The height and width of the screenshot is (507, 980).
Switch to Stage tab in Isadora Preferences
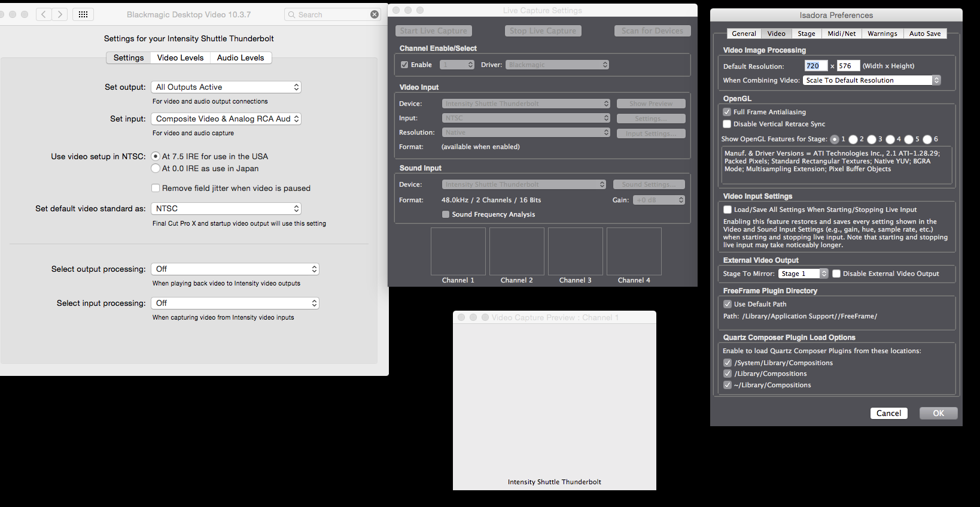click(806, 34)
